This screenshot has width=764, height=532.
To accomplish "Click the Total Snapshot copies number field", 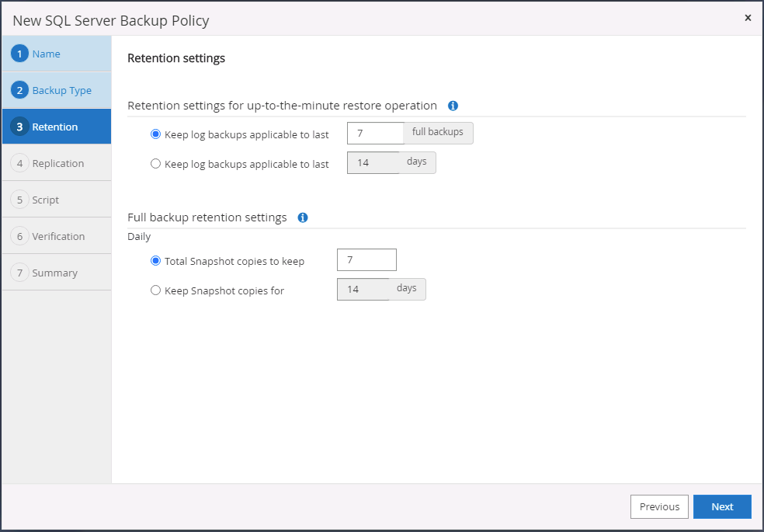I will click(x=366, y=259).
